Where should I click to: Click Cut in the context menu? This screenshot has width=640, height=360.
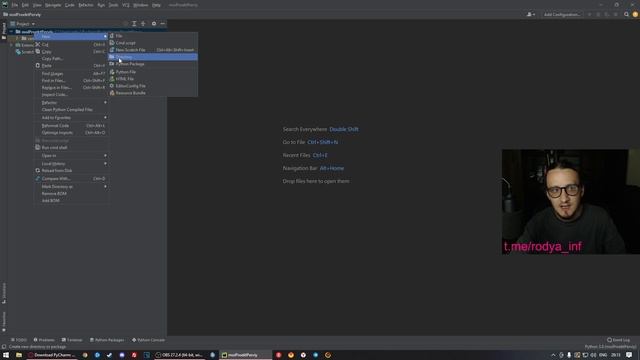(x=71, y=44)
